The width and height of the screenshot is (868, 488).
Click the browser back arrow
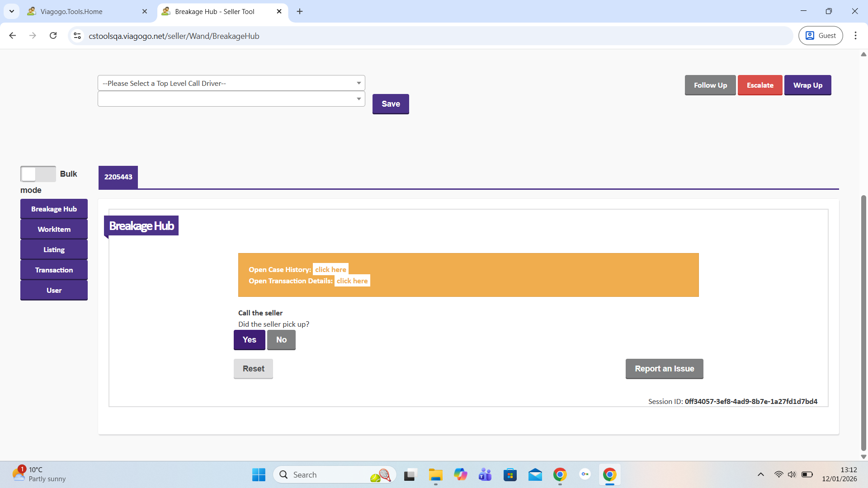(x=13, y=36)
